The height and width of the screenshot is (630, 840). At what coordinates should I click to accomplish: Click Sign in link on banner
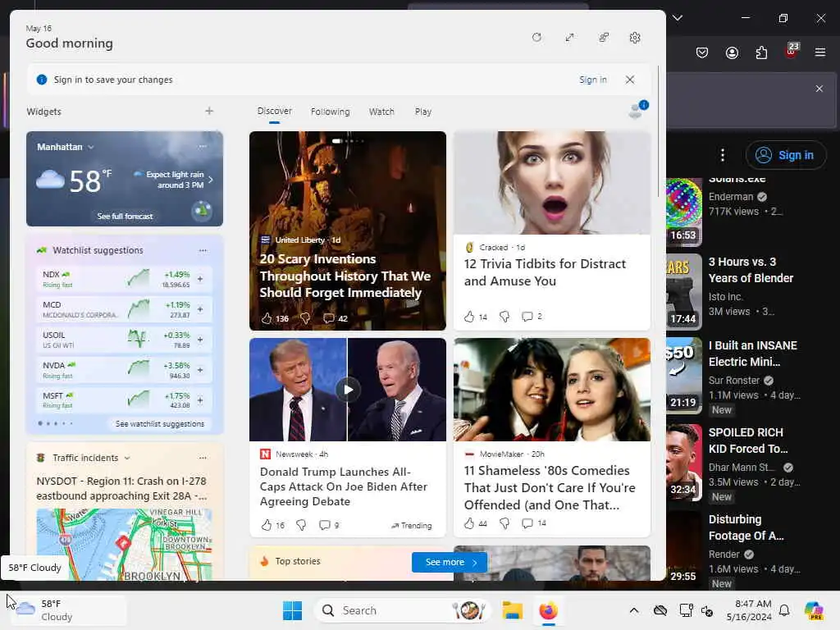592,80
